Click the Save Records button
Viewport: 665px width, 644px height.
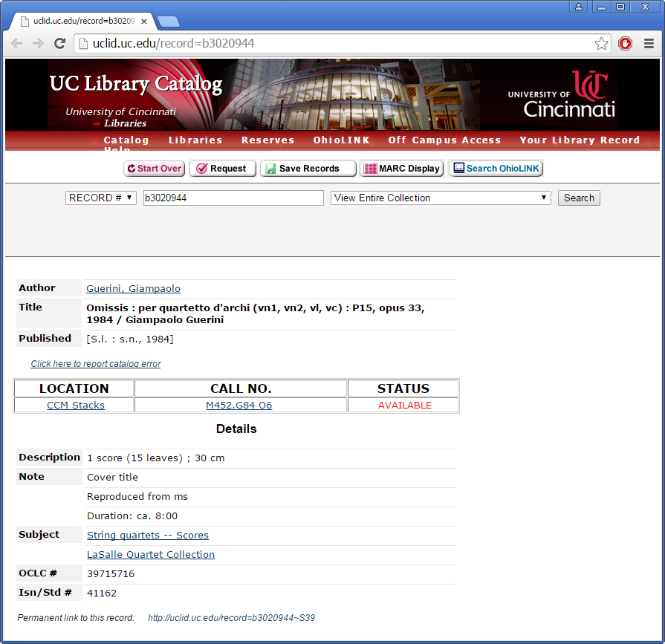[x=308, y=169]
